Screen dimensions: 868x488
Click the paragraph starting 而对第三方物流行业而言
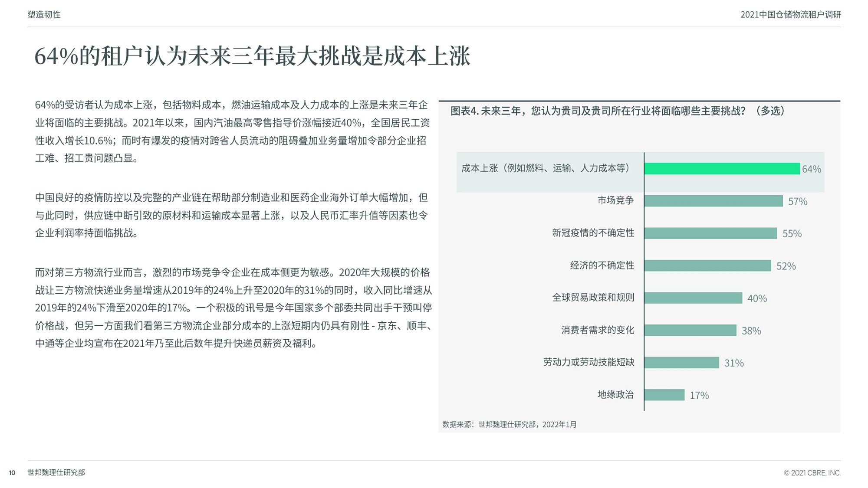click(233, 308)
